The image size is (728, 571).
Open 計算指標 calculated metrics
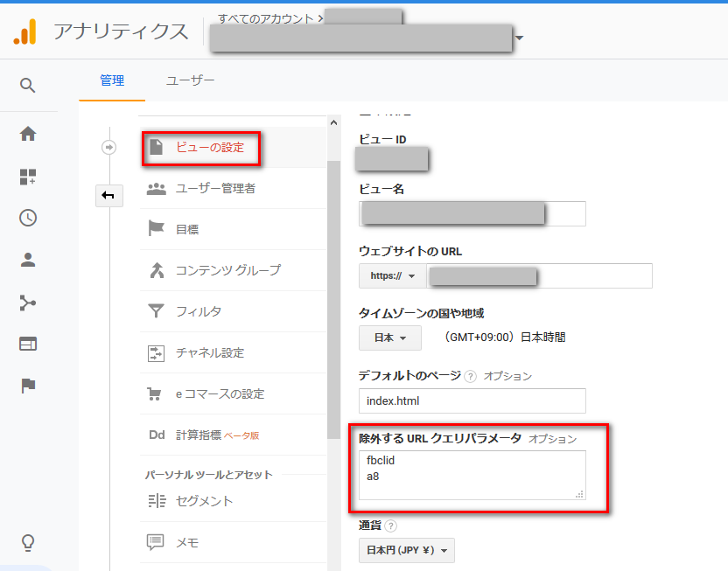(x=233, y=435)
